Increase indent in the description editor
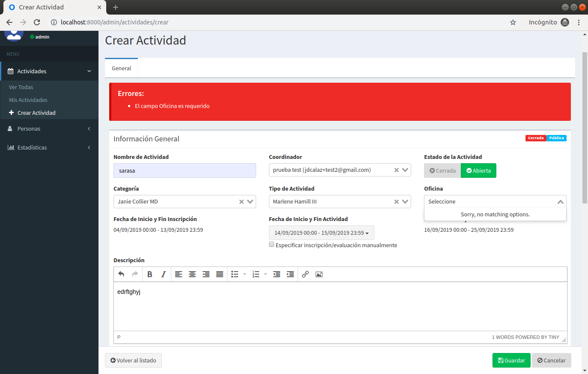The height and width of the screenshot is (374, 588). pyautogui.click(x=290, y=274)
